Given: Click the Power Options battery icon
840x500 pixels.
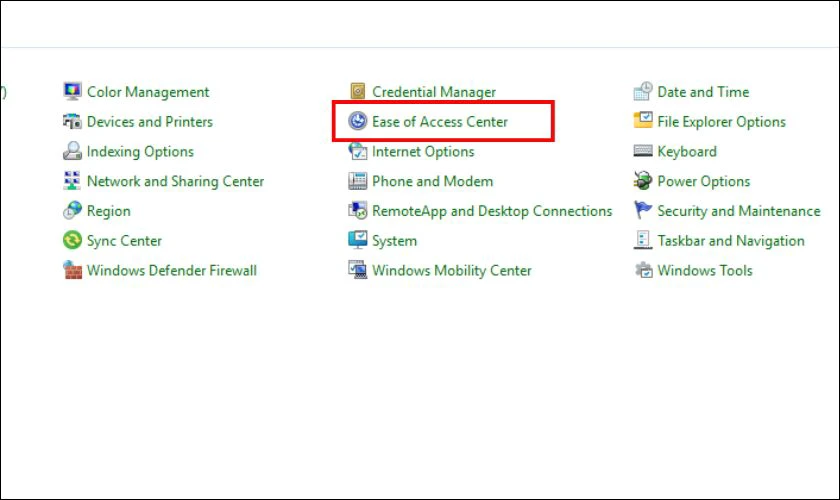Looking at the screenshot, I should 643,181.
